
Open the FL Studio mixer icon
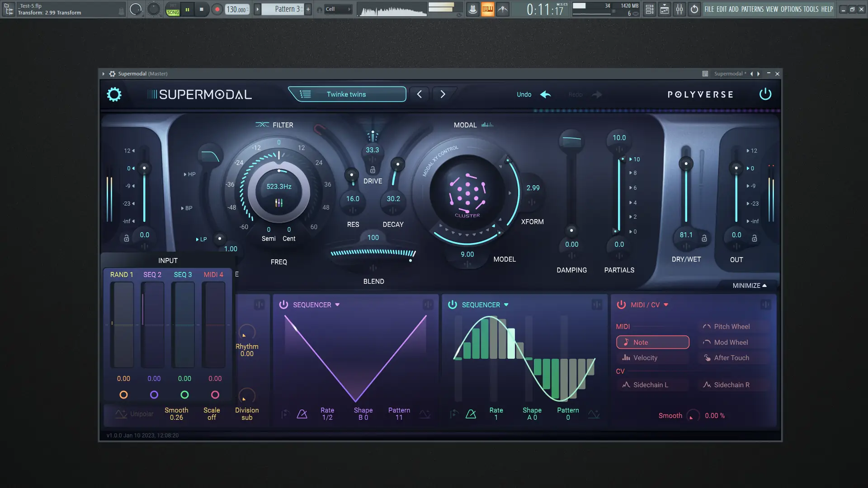tap(679, 9)
